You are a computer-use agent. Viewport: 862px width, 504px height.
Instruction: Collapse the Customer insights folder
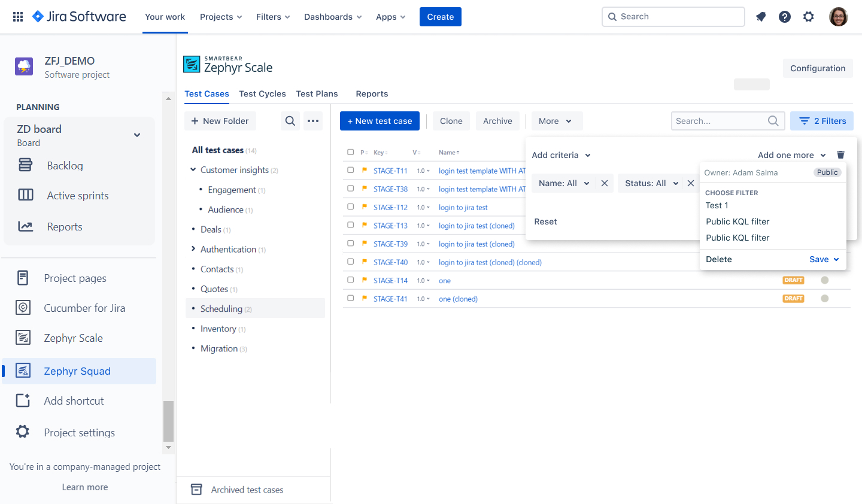click(193, 170)
